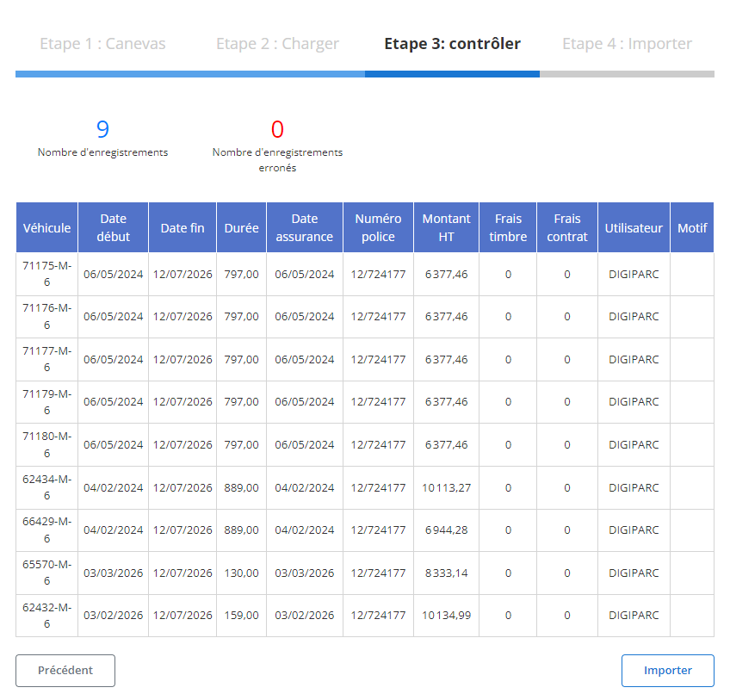The image size is (730, 700).
Task: Click the Utilisateur column header
Action: (634, 228)
